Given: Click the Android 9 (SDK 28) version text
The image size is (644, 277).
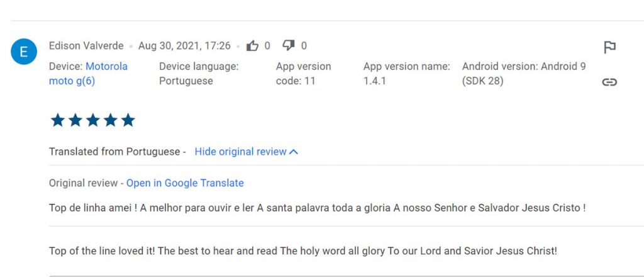Looking at the screenshot, I should click(524, 74).
